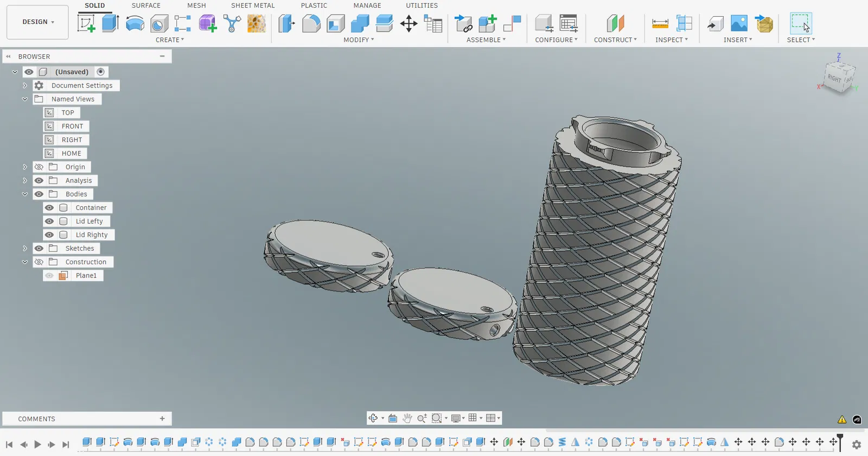Screen dimensions: 868x456
Task: Switch to the SURFACE tab
Action: pyautogui.click(x=146, y=5)
